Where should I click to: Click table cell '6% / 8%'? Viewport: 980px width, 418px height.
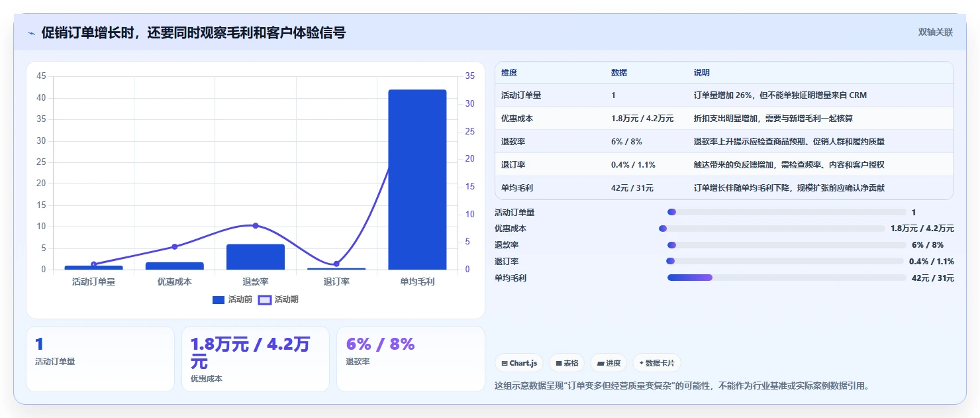tap(626, 142)
